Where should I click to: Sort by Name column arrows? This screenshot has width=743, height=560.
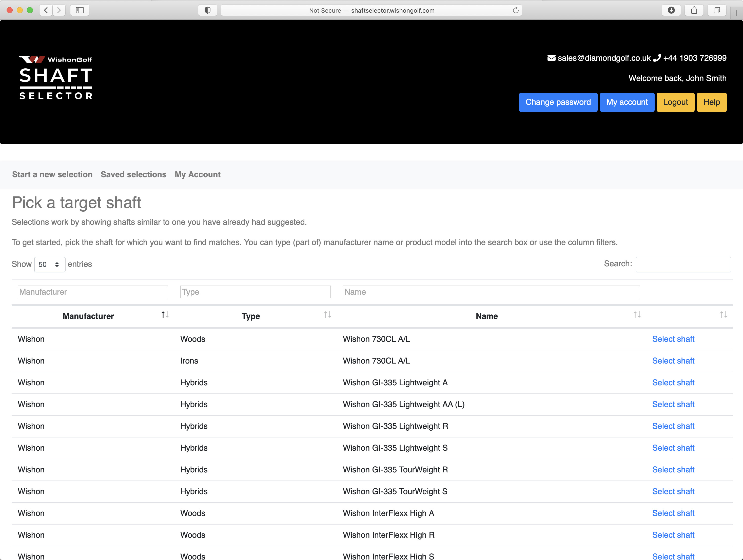pyautogui.click(x=637, y=315)
